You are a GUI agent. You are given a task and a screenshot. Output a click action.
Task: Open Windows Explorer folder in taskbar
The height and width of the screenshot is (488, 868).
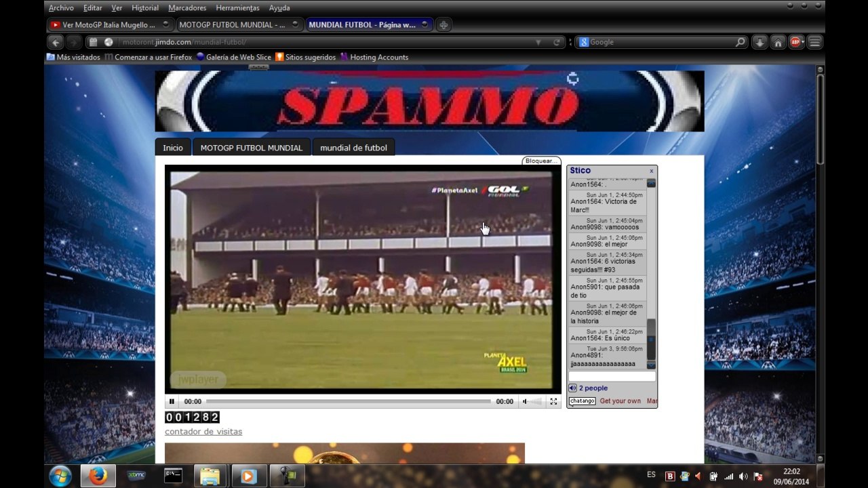click(210, 476)
